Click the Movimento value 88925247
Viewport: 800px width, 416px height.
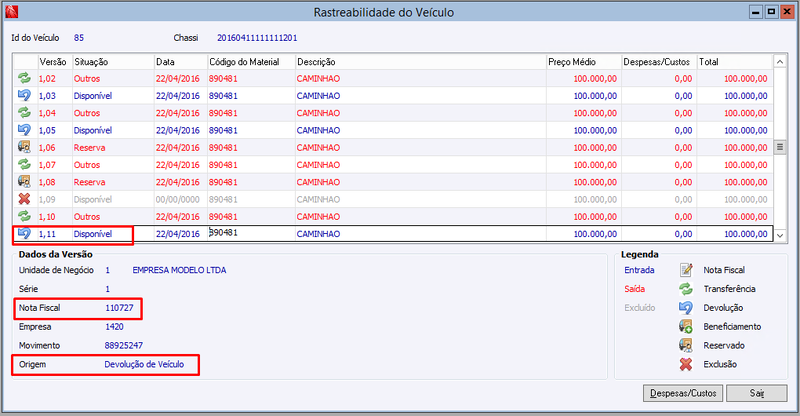(x=123, y=346)
